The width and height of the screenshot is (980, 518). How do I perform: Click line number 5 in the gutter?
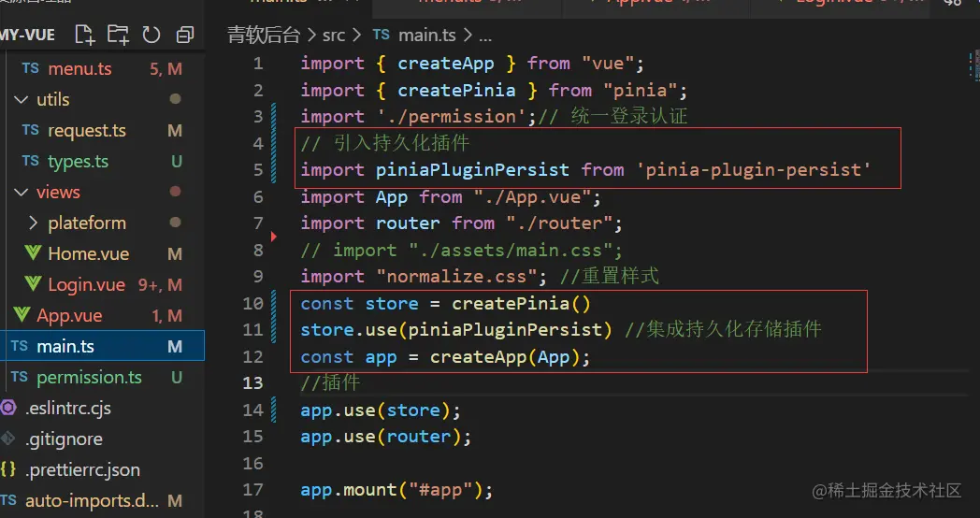coord(258,170)
